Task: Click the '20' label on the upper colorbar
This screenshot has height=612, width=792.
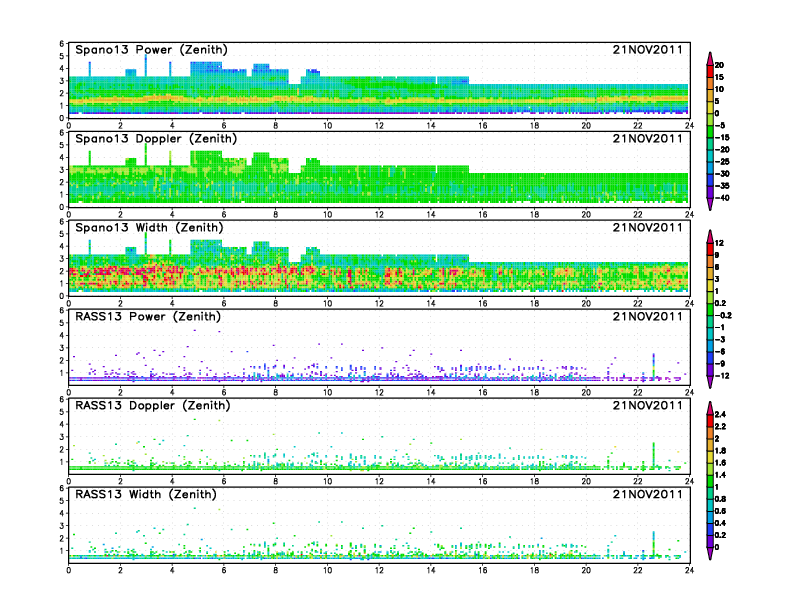Action: click(719, 65)
